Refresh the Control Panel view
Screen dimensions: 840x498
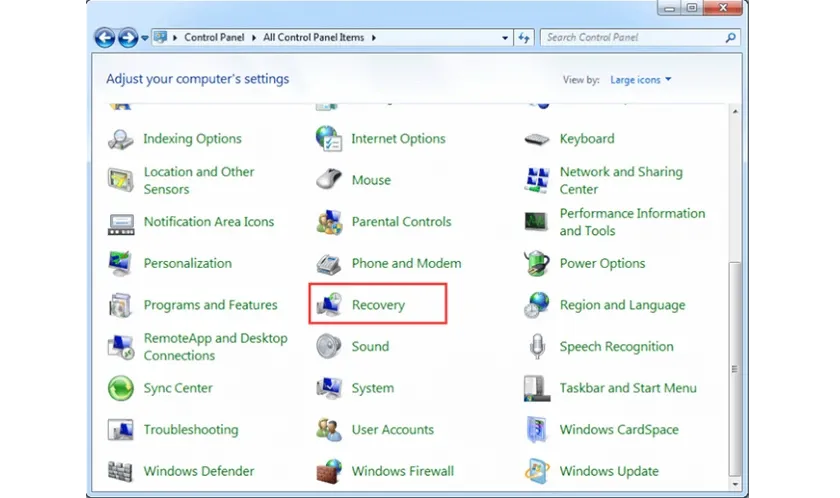524,37
